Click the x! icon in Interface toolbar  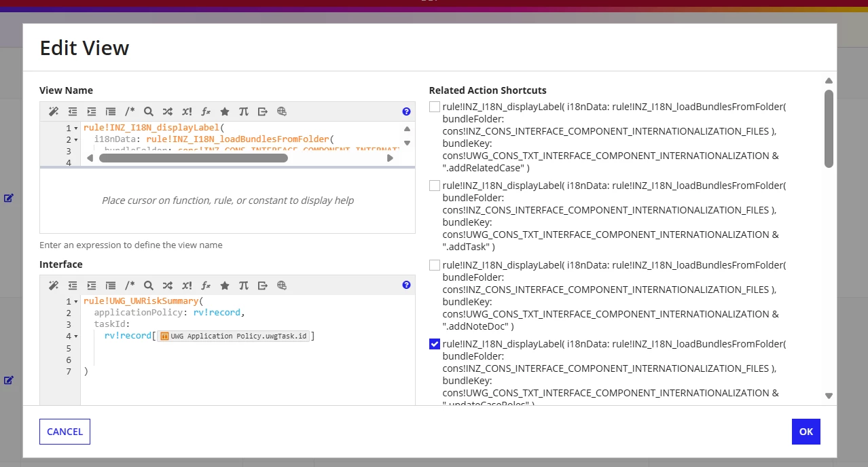click(187, 286)
